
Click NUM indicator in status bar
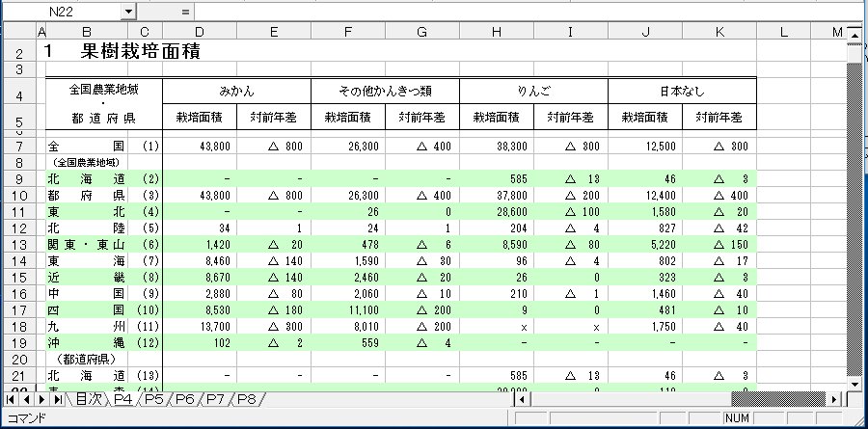coord(737,418)
